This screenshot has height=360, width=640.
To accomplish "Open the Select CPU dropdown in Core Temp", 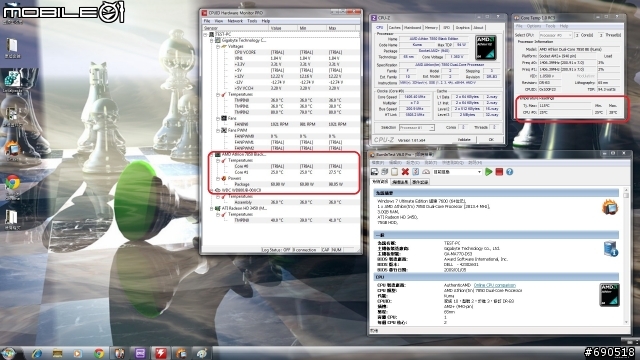I will coord(556,35).
